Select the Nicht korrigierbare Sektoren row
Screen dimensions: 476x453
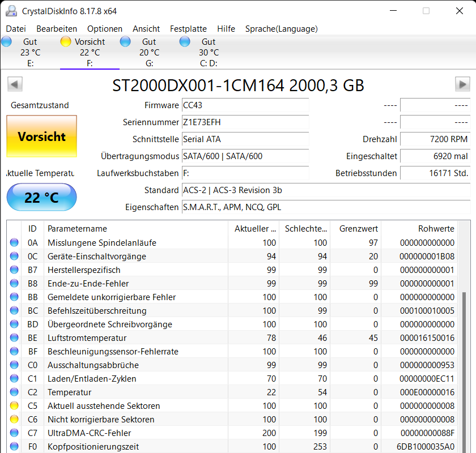232,419
